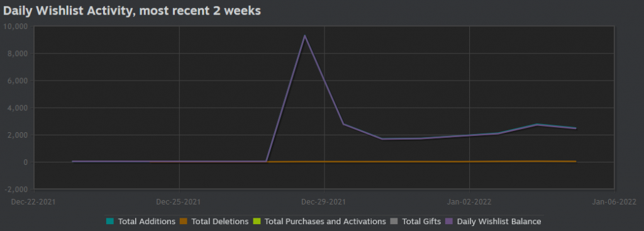Click the Daily Wishlist Activity chart title
This screenshot has height=231, width=644.
tap(132, 11)
